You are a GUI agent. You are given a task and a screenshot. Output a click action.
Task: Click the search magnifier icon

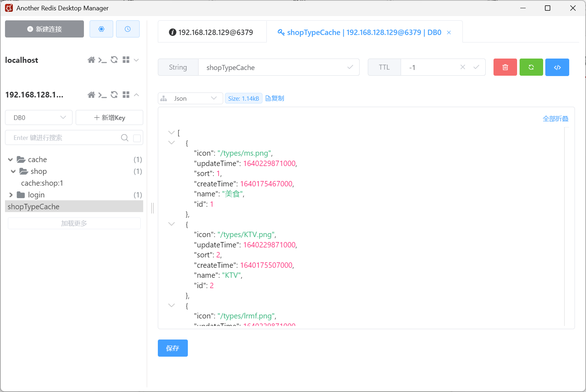[x=125, y=138]
